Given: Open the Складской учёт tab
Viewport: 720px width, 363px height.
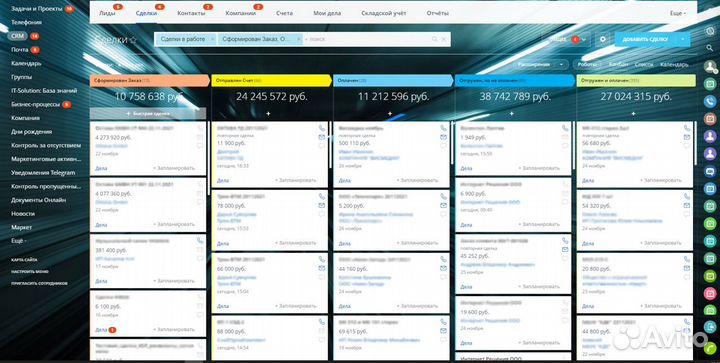Looking at the screenshot, I should click(x=383, y=14).
